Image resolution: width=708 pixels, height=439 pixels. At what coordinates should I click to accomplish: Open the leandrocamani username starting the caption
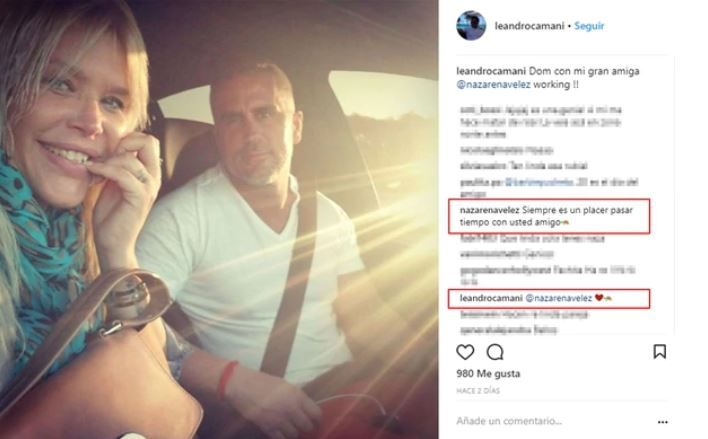[491, 71]
